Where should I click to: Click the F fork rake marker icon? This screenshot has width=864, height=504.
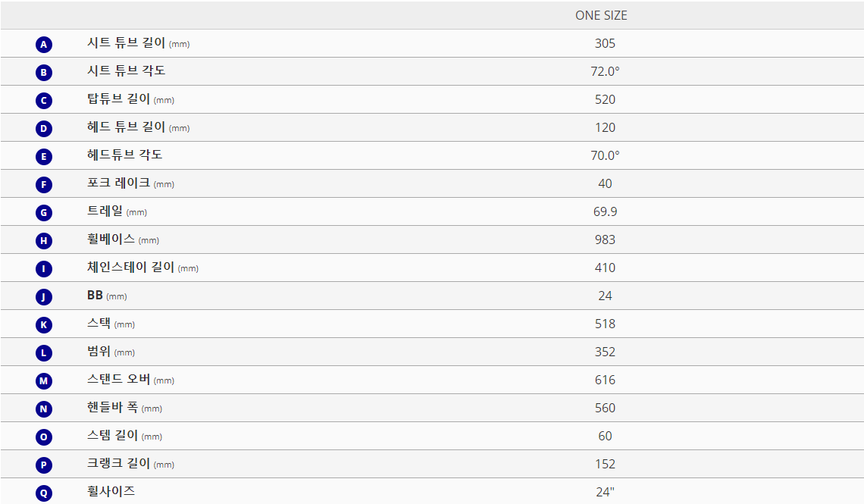[x=44, y=184]
